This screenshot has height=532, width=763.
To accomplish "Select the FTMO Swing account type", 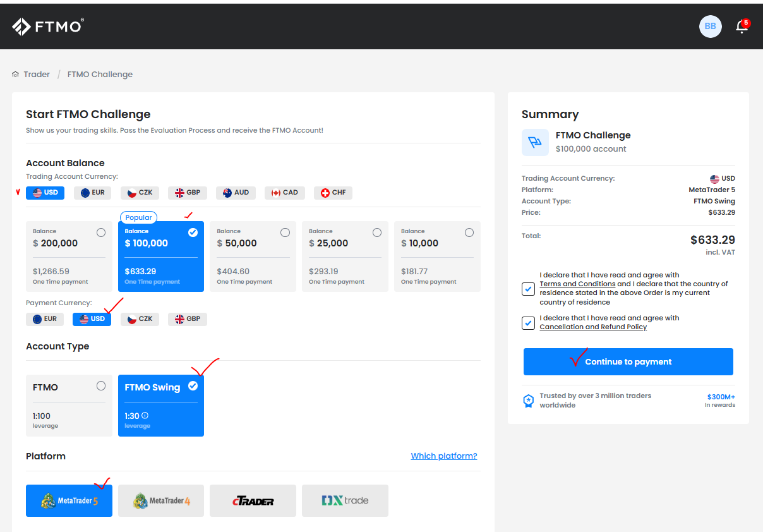I will [x=161, y=406].
